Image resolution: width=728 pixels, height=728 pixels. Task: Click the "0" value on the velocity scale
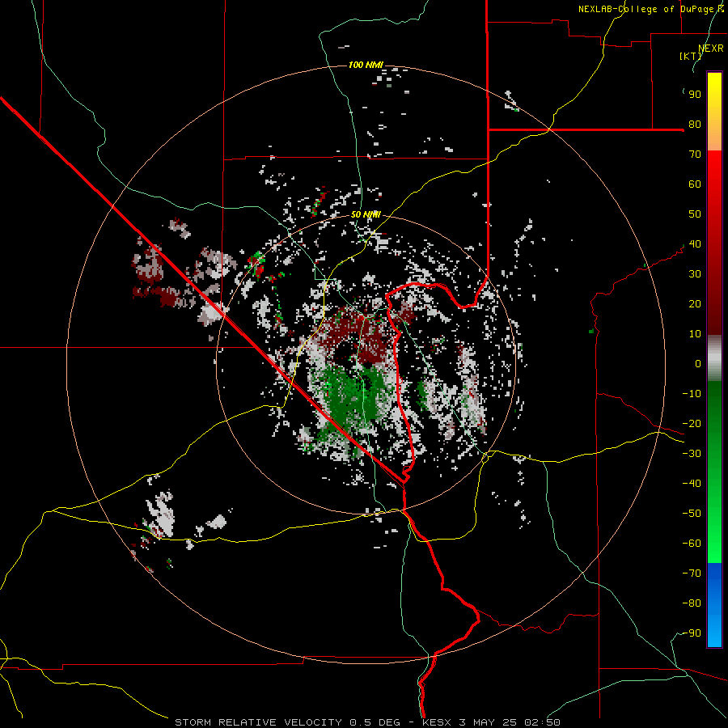pos(698,364)
